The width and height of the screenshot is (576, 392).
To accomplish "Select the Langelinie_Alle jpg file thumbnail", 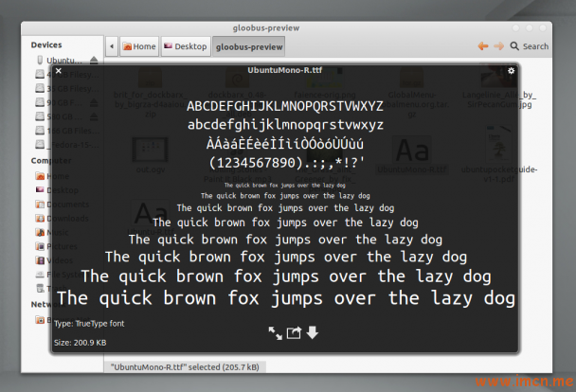I will click(499, 77).
